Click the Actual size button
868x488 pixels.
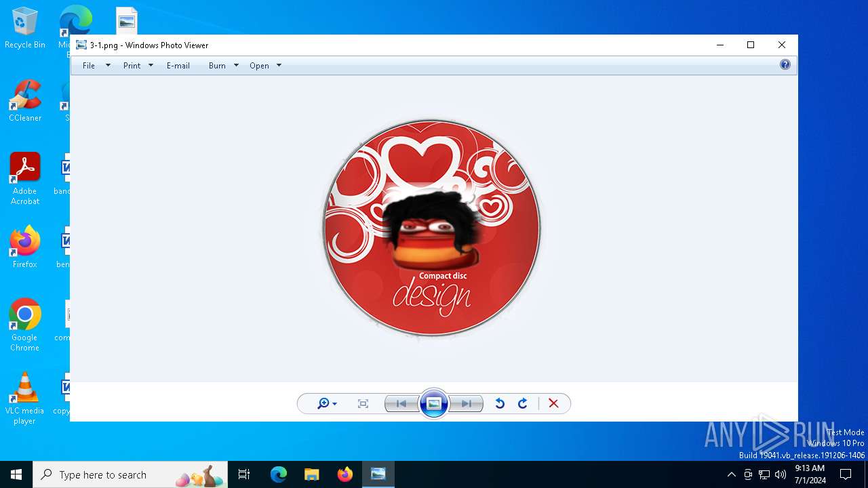(363, 404)
